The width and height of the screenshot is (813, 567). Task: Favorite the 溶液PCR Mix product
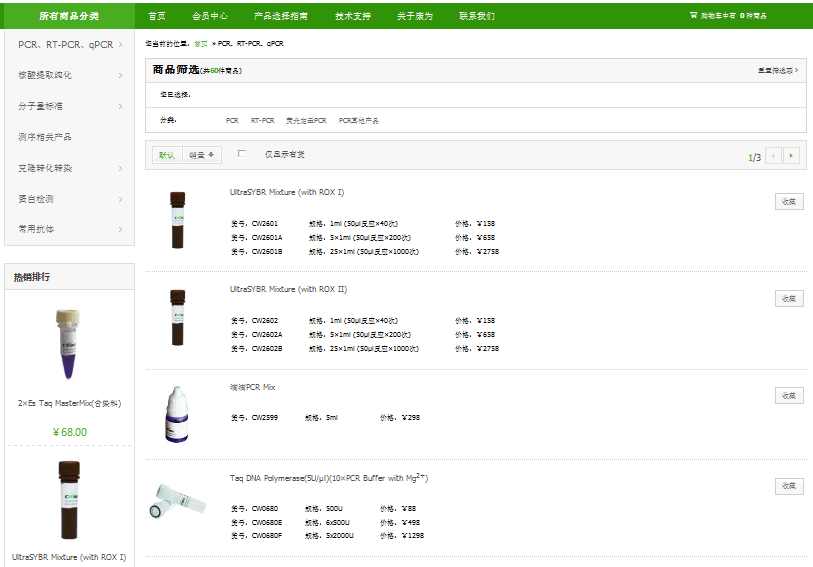coord(789,395)
